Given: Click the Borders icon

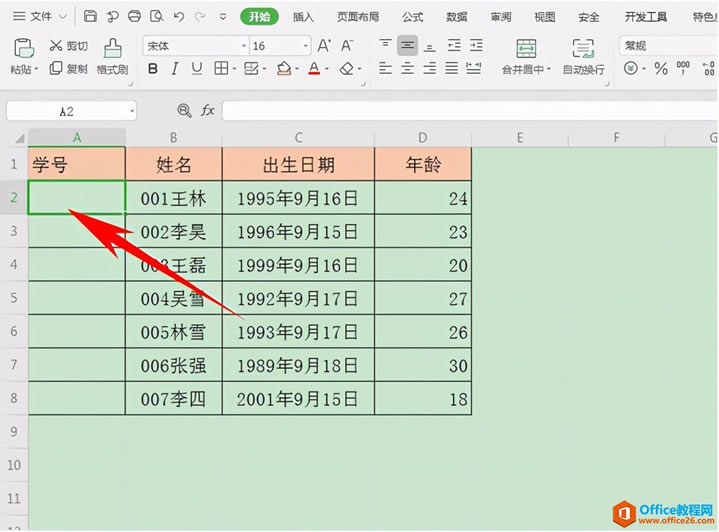Looking at the screenshot, I should coord(221,69).
